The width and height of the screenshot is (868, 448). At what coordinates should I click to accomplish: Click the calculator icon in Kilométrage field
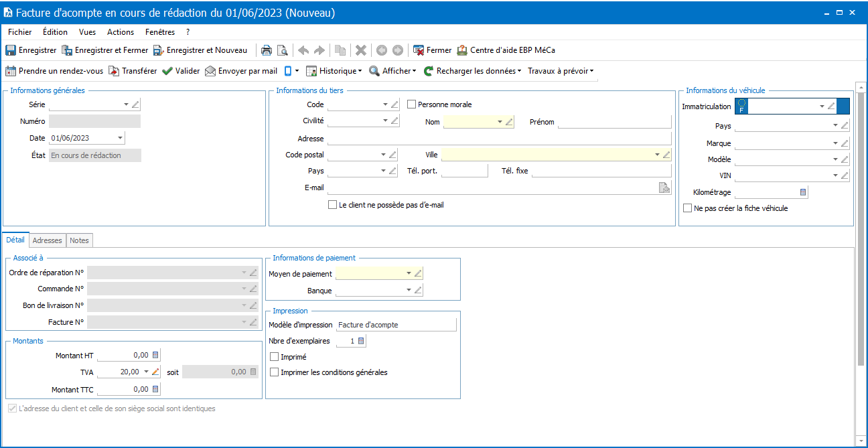tap(803, 193)
